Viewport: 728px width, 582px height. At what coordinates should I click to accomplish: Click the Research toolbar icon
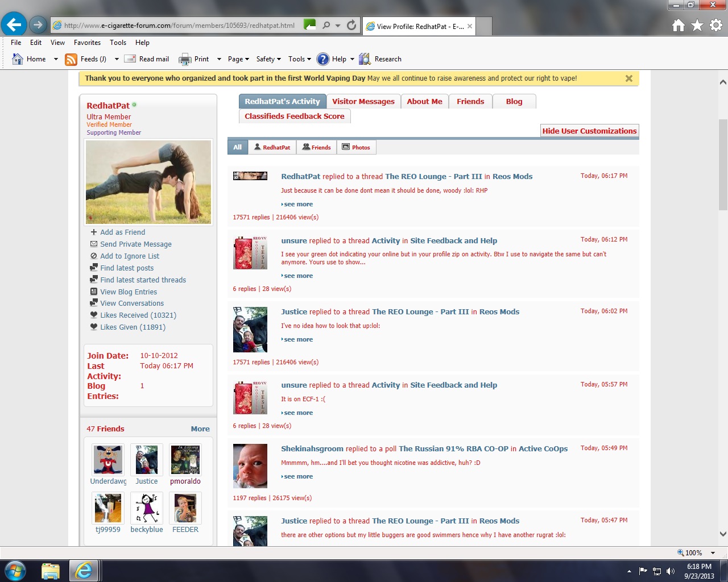[x=365, y=59]
